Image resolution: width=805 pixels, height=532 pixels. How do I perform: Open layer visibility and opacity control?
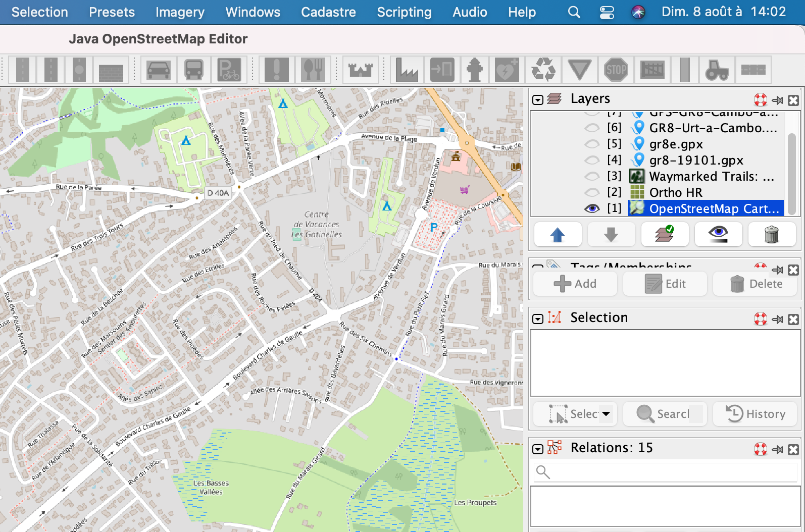[718, 234]
